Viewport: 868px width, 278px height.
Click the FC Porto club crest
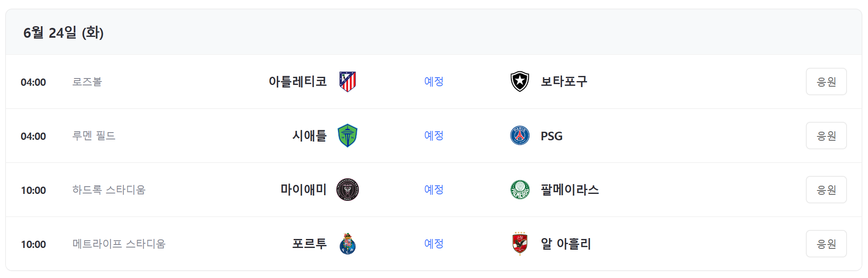pos(348,244)
